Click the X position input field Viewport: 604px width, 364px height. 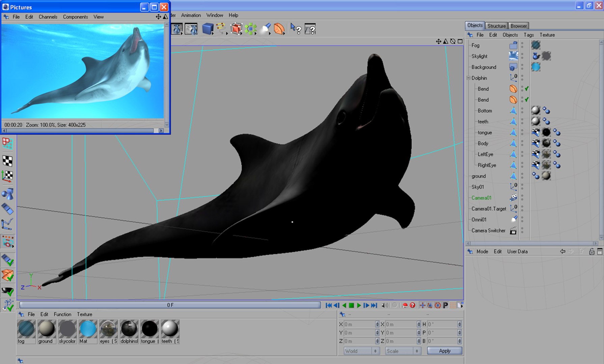(359, 324)
